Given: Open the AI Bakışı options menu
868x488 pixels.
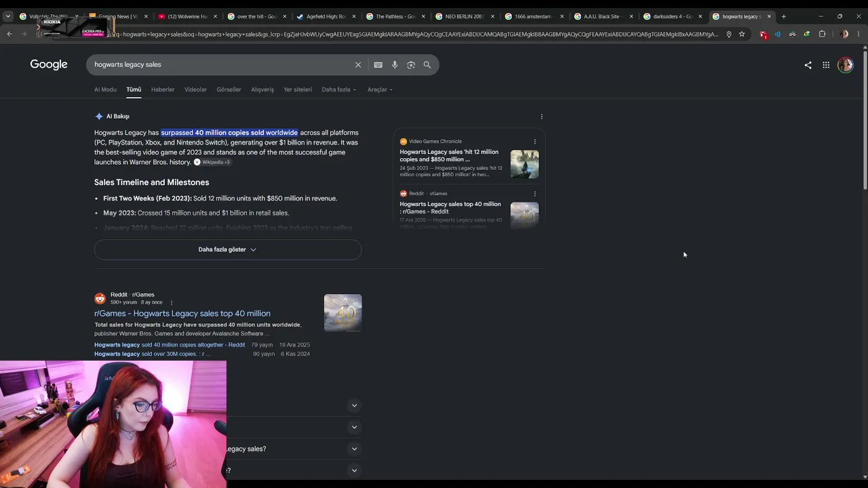Looking at the screenshot, I should pos(541,117).
